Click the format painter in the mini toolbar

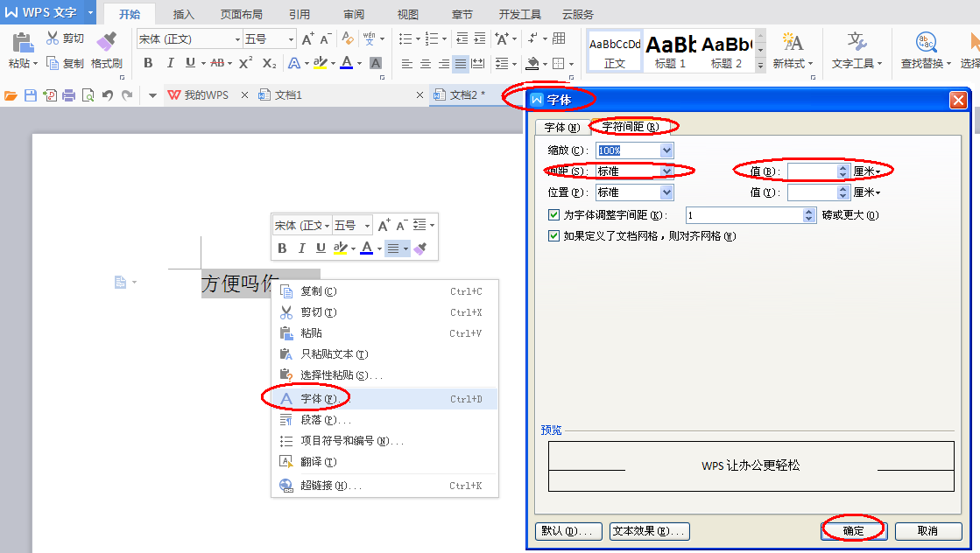click(420, 248)
